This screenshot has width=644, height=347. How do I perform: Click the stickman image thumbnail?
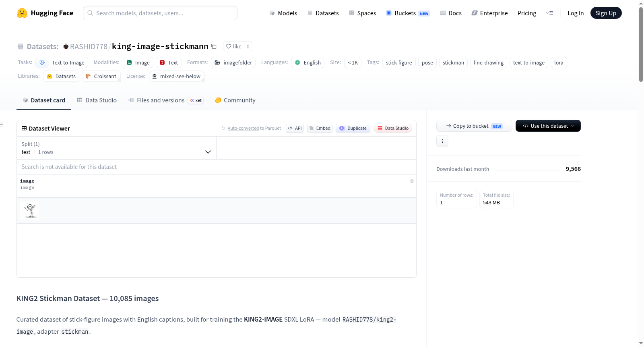(x=30, y=210)
